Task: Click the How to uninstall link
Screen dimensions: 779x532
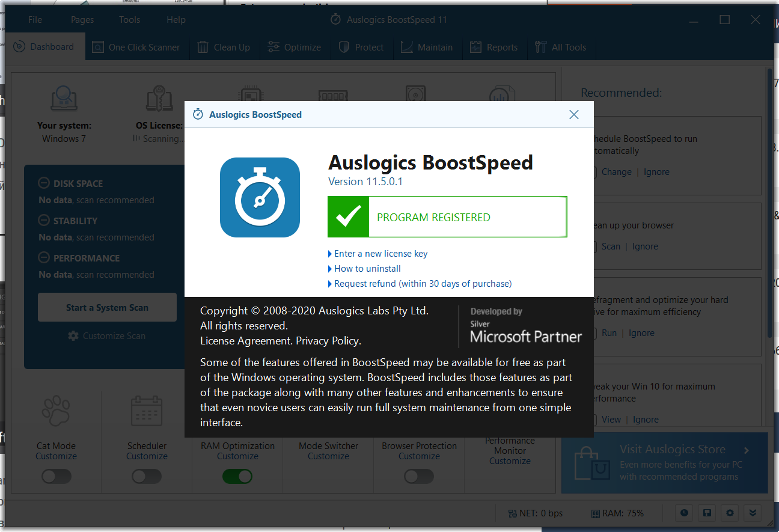Action: (367, 269)
